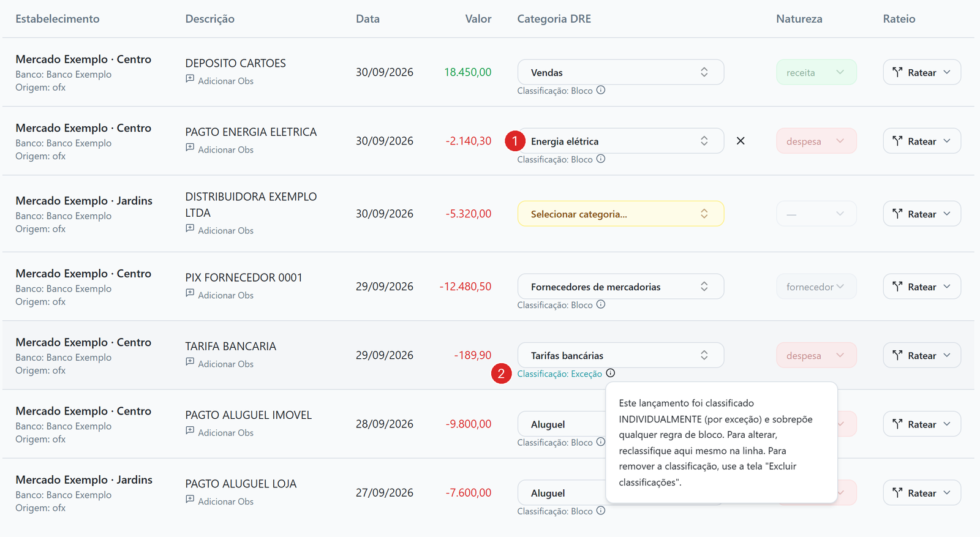Clear the Energia elétrica category with X
980x537 pixels.
tap(741, 141)
